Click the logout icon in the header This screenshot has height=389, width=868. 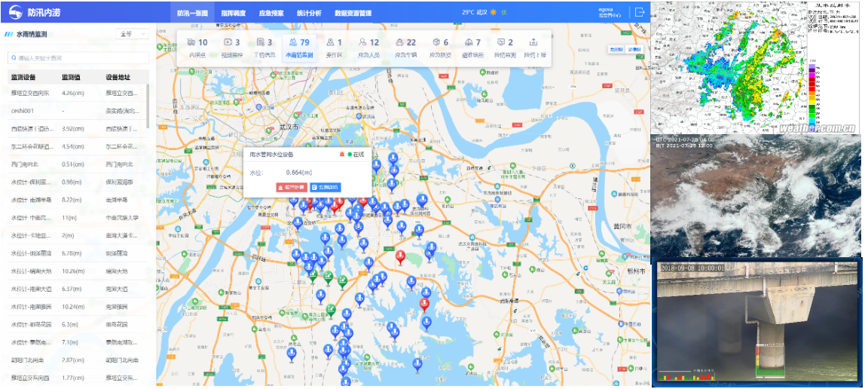(x=640, y=12)
